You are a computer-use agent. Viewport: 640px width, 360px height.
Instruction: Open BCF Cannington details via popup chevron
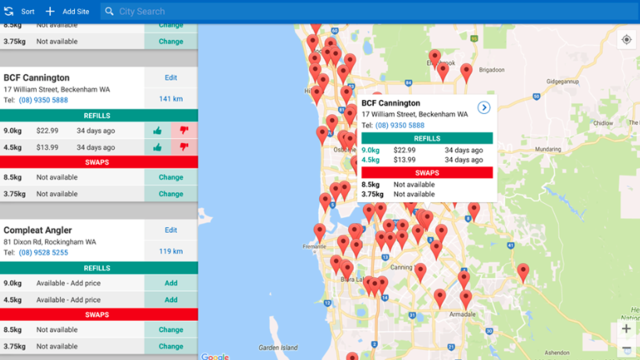484,108
